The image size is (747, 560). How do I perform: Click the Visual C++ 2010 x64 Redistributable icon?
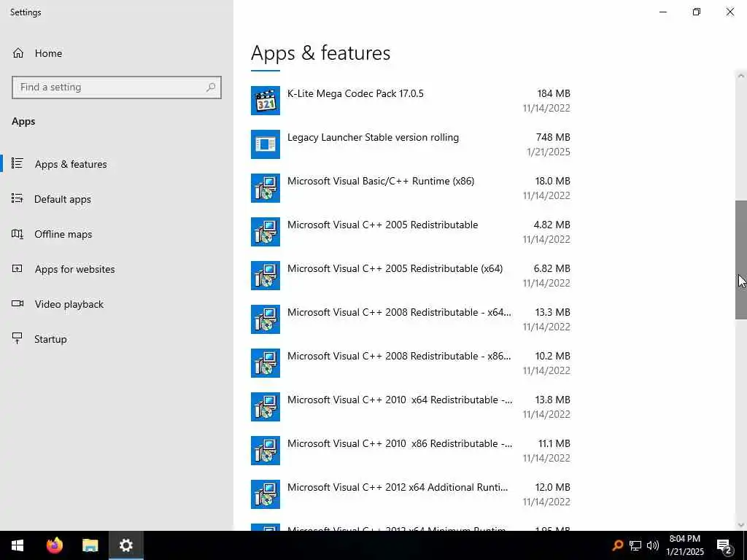[266, 407]
